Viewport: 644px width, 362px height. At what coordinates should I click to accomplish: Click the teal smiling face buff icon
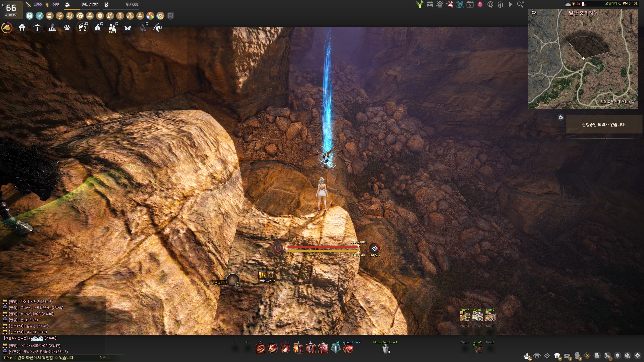pyautogui.click(x=29, y=16)
